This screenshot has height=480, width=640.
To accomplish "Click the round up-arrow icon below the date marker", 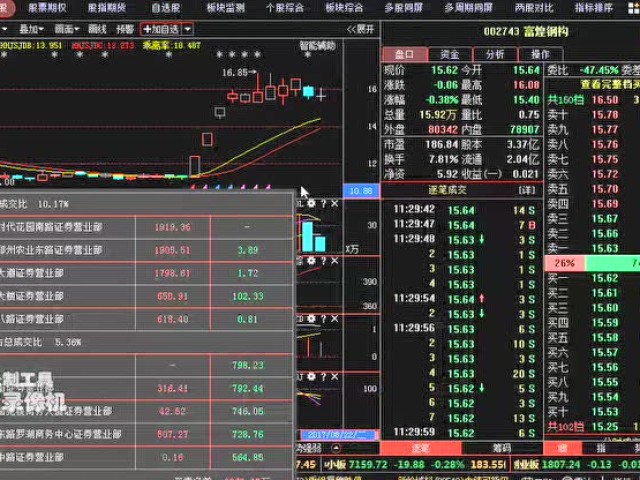I will click(x=336, y=448).
